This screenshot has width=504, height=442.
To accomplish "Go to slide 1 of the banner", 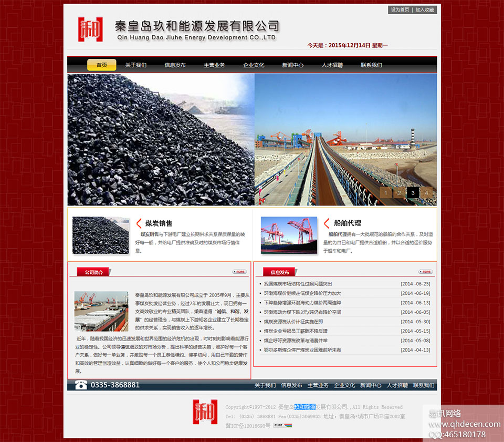I will pos(386,193).
